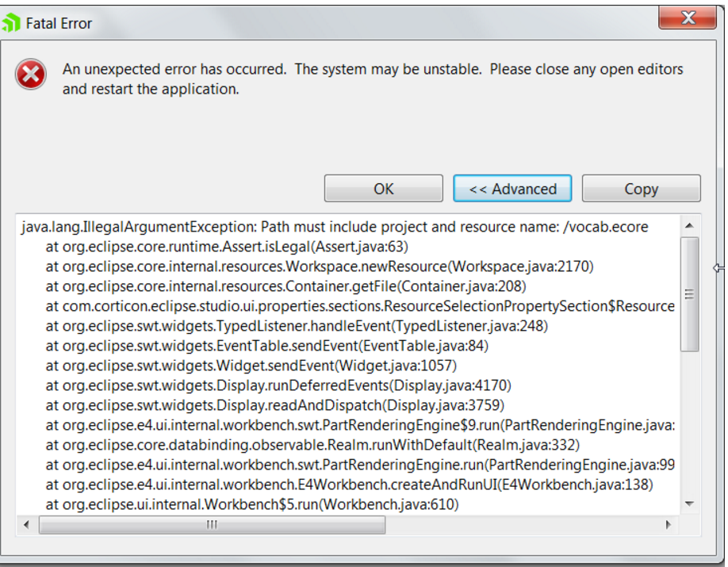Click the vertical scrollbar down arrow
The image size is (728, 567).
[689, 504]
